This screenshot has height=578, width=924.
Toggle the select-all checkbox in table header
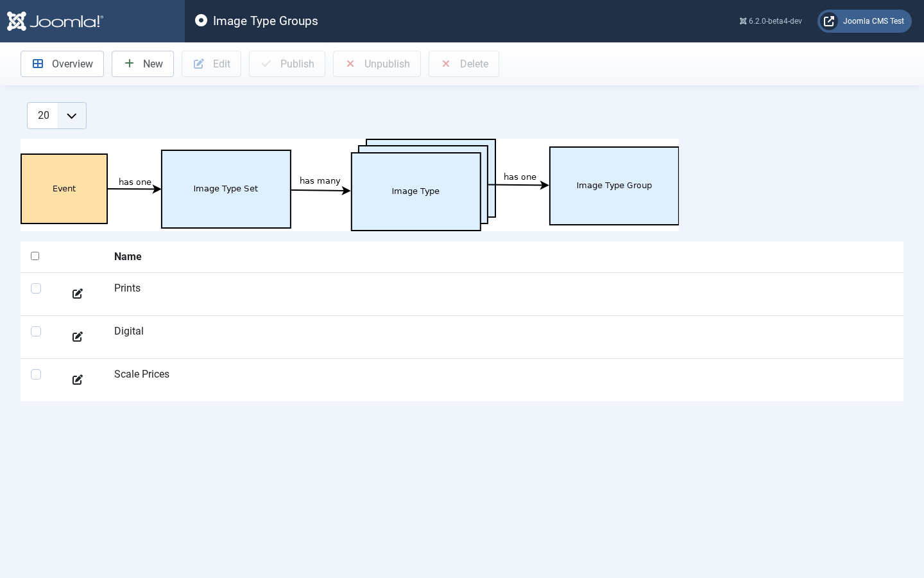coord(35,256)
